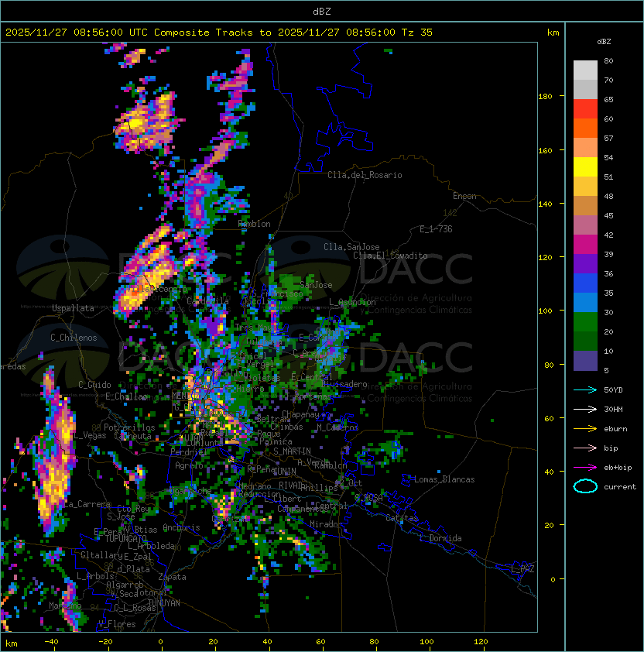Click the cyan ellipse marked current
This screenshot has height=652, width=644.
pos(585,486)
